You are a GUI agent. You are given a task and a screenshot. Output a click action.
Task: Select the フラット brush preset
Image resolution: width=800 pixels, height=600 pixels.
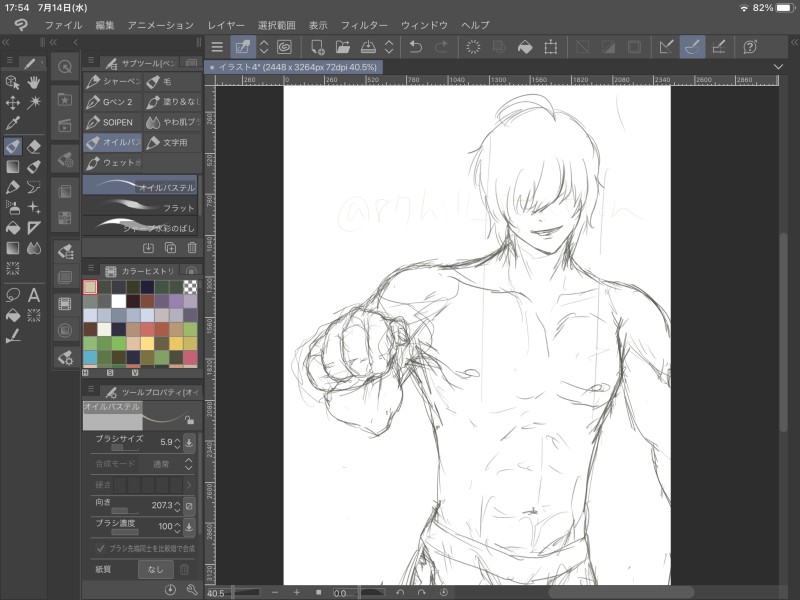(139, 208)
